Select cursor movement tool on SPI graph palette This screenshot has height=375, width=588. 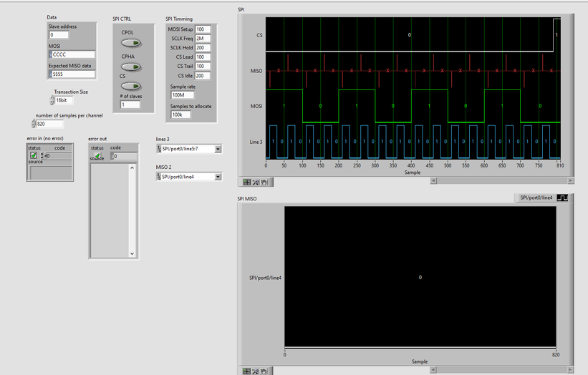coord(247,182)
